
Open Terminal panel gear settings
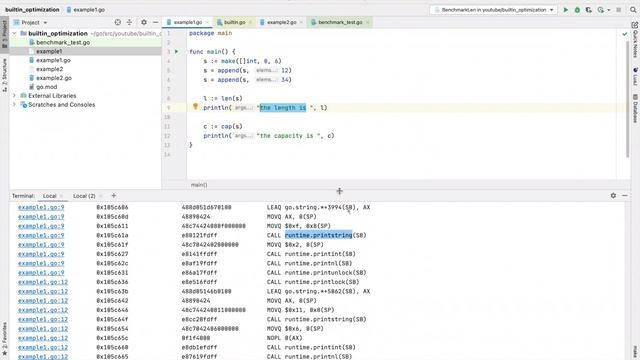click(x=613, y=196)
